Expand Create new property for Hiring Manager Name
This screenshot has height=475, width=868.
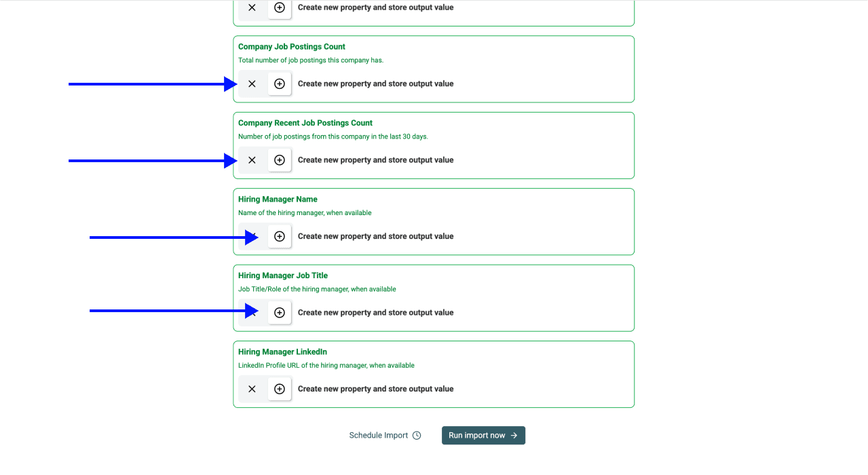pyautogui.click(x=375, y=236)
